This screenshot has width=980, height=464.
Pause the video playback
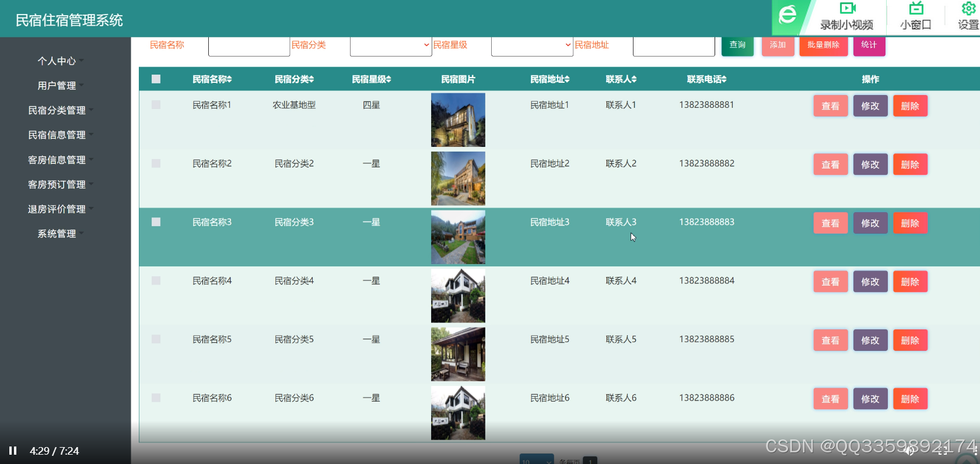pos(13,451)
